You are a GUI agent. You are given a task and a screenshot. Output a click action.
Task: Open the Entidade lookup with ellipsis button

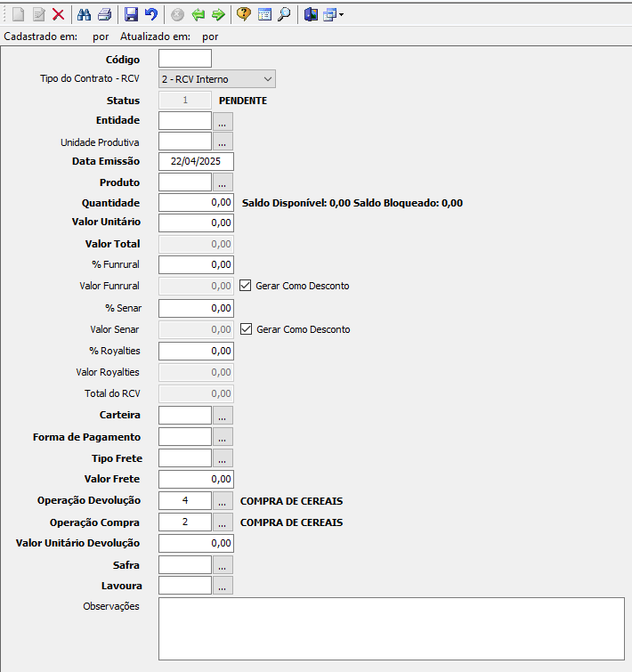coord(223,120)
